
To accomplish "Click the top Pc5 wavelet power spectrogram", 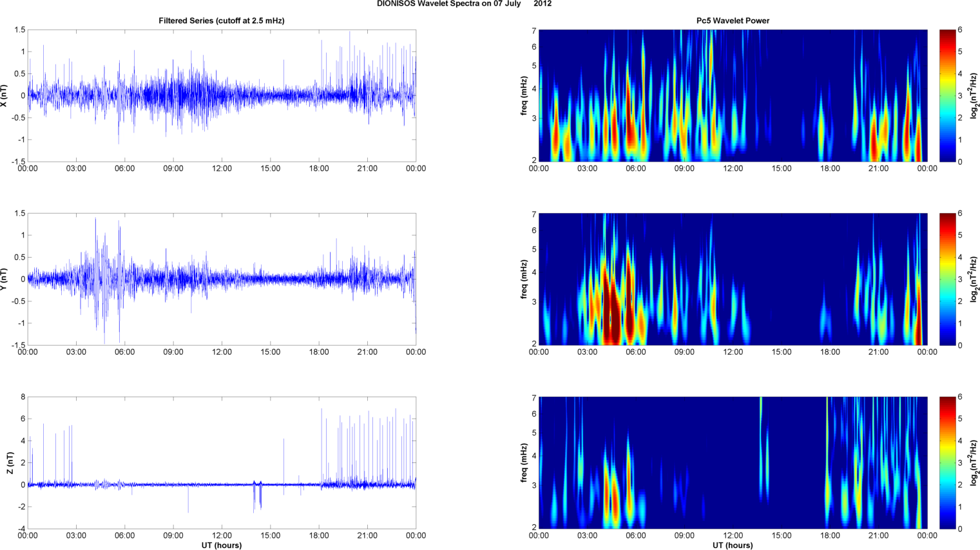I will 733,96.
